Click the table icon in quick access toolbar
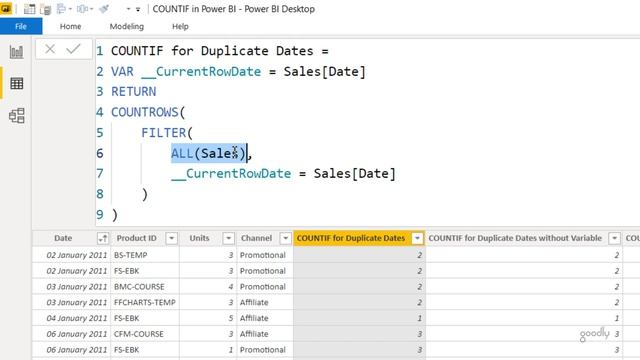 coord(29,9)
